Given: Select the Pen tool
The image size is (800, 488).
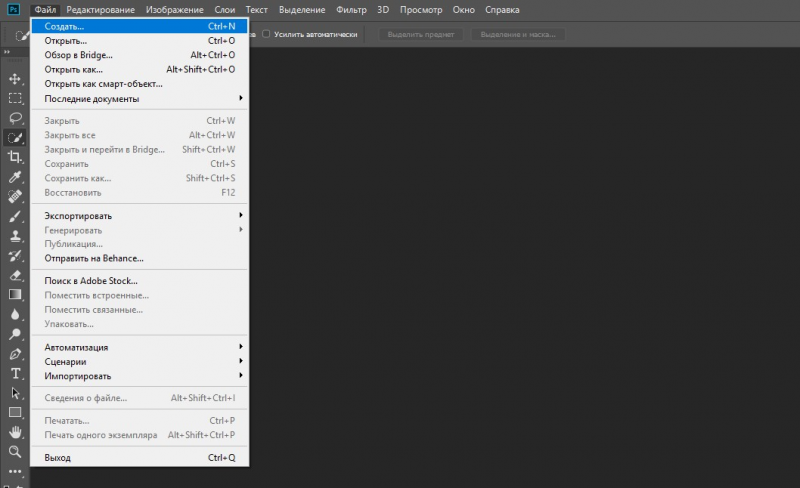Looking at the screenshot, I should 15,354.
